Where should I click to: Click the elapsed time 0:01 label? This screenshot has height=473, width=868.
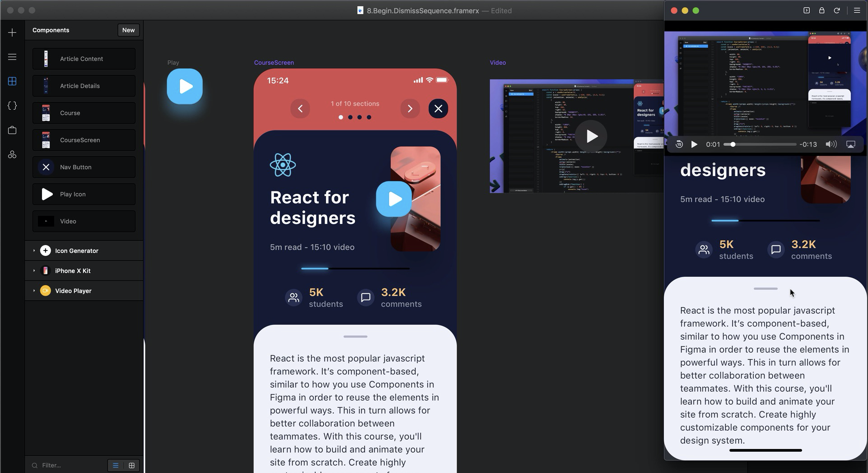[713, 144]
